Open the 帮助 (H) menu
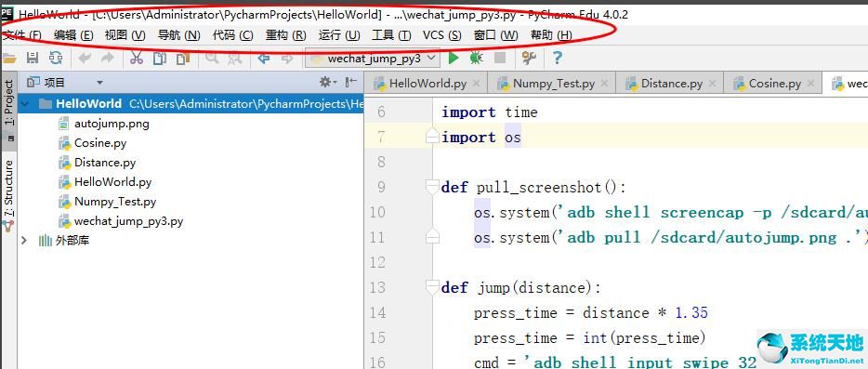The height and width of the screenshot is (369, 868). 551,35
